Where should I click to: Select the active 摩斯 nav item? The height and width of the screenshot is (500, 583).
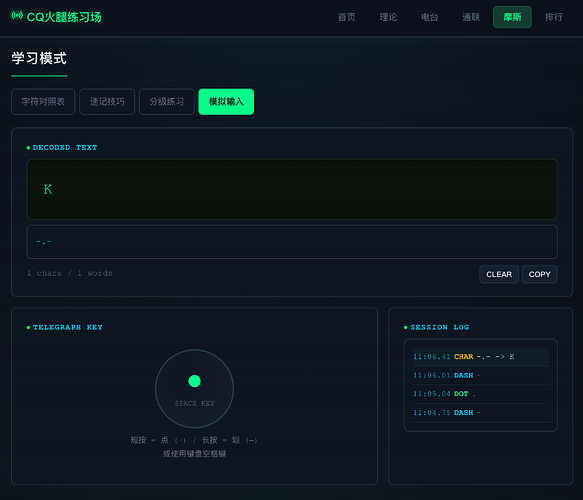(x=512, y=17)
